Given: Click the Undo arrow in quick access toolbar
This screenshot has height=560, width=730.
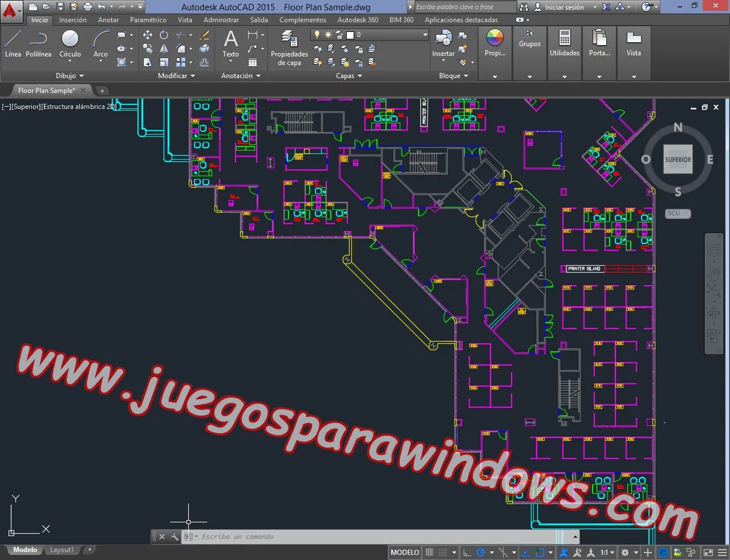Looking at the screenshot, I should [102, 7].
